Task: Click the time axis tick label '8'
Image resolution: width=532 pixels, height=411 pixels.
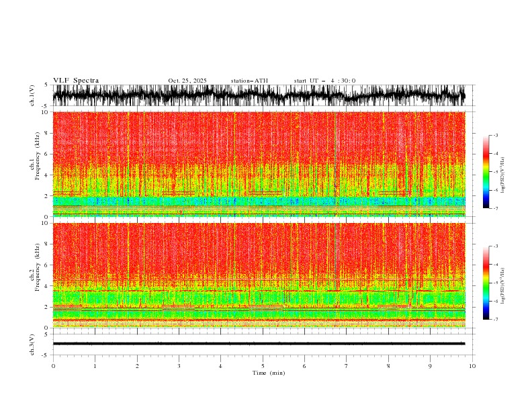Action: pyautogui.click(x=388, y=366)
